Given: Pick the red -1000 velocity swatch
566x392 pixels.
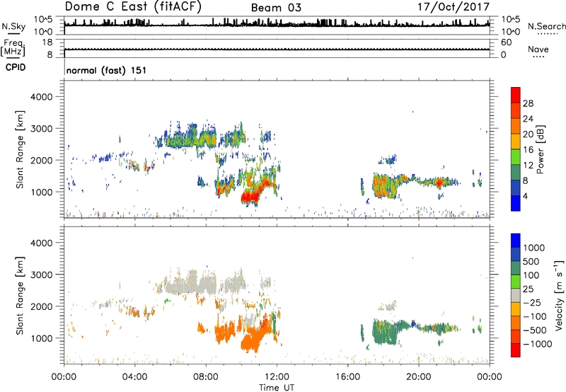Looking at the screenshot, I should (516, 350).
